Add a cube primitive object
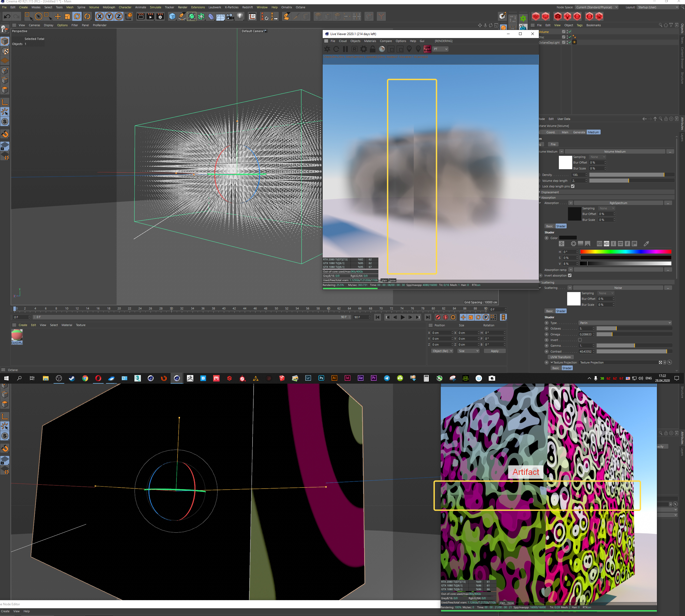The height and width of the screenshot is (616, 685). coord(172,16)
